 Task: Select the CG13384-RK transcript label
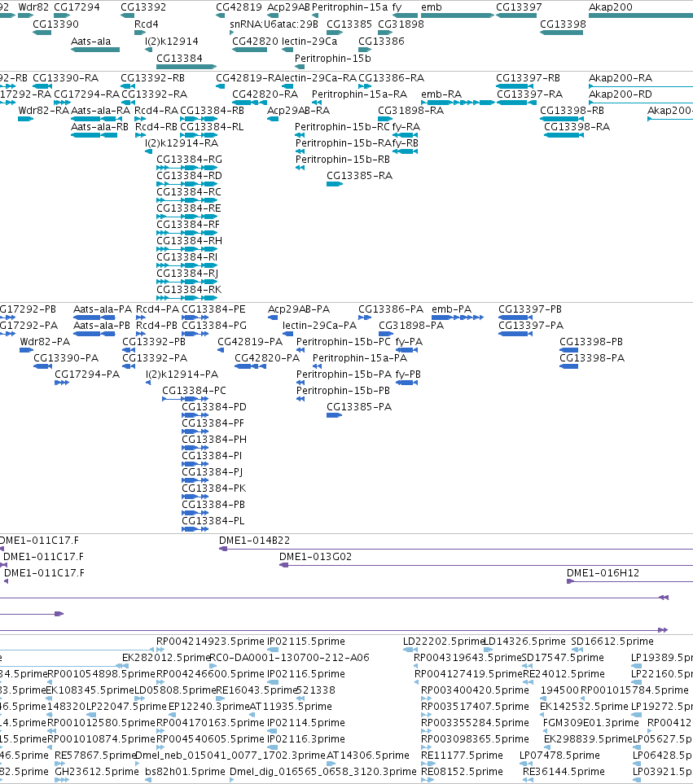click(189, 290)
